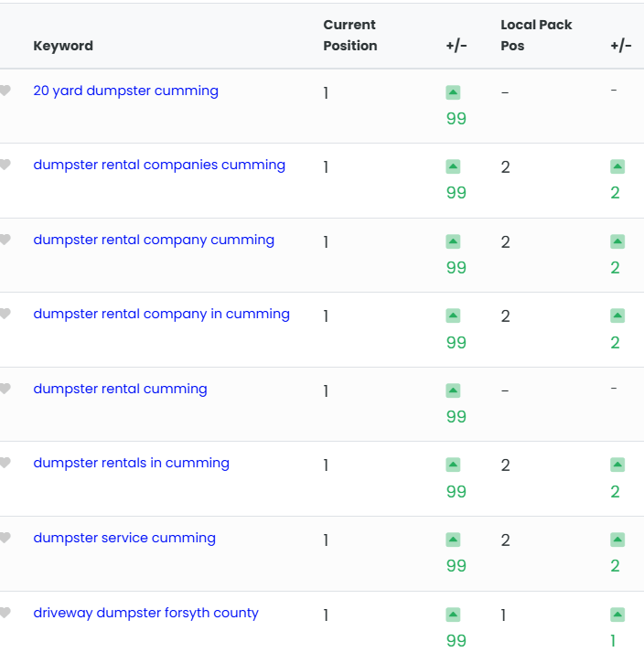Click Local Pack green arrow for 'driveway dumpster forsyth county'
The width and height of the screenshot is (644, 663).
pyautogui.click(x=617, y=615)
